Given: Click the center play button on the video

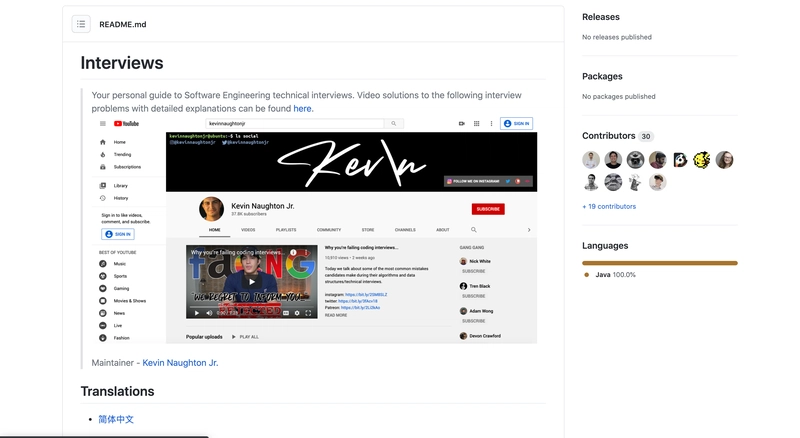Looking at the screenshot, I should pos(252,281).
